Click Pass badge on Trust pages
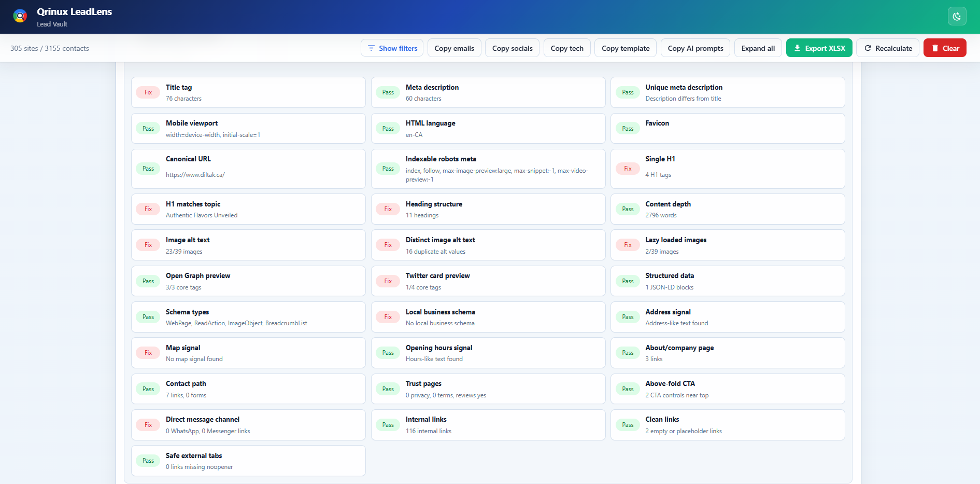 tap(388, 389)
